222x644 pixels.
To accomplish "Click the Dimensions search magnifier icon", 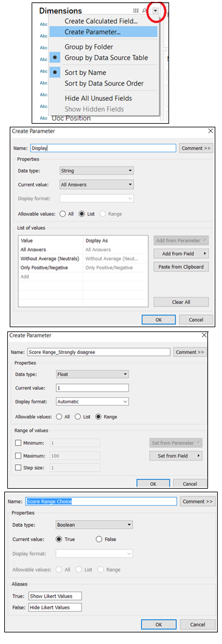I will point(144,11).
